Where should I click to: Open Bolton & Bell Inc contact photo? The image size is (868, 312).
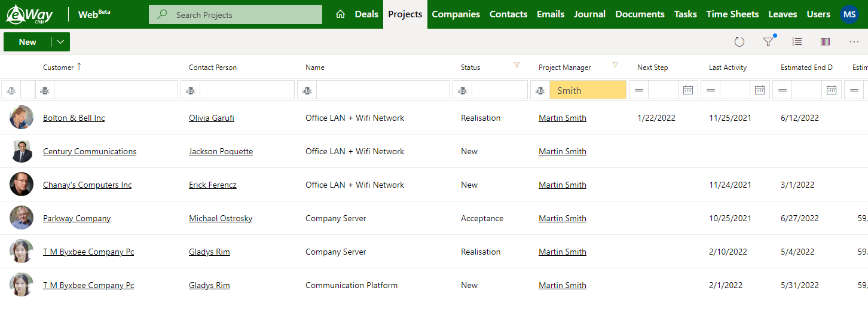(x=22, y=117)
